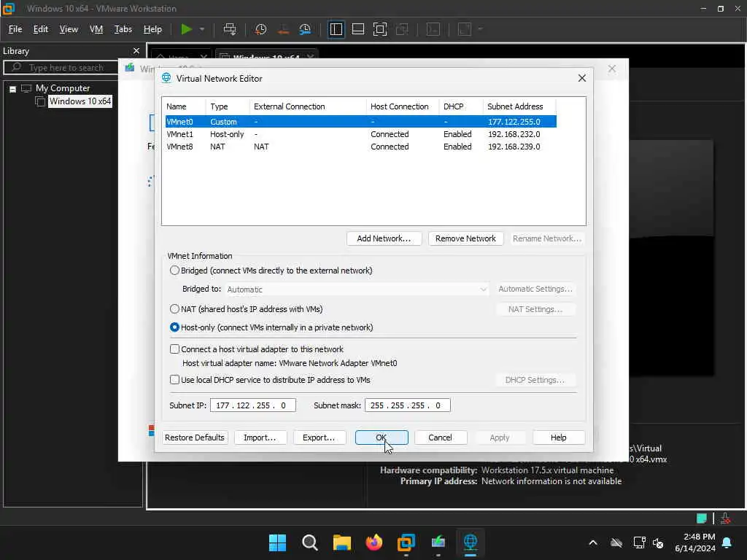Click Send Ctrl+Alt+Del toolbar icon
Image resolution: width=747 pixels, height=560 pixels.
coord(230,29)
